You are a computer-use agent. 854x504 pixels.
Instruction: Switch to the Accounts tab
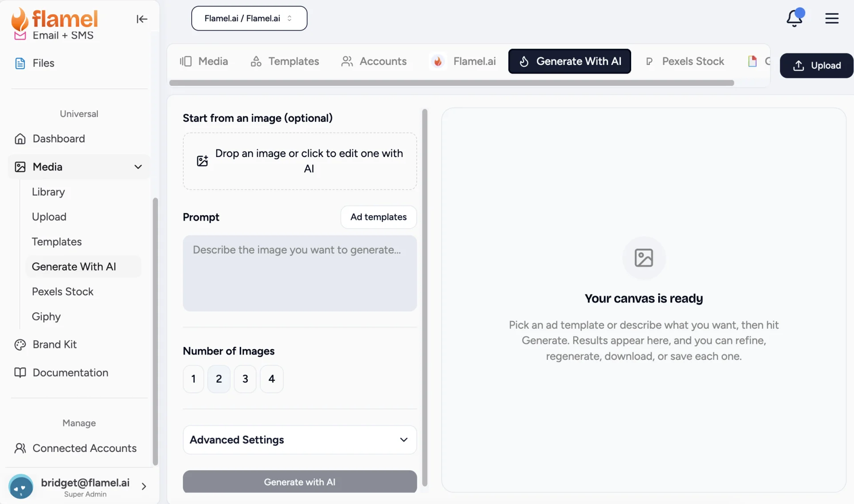click(374, 61)
